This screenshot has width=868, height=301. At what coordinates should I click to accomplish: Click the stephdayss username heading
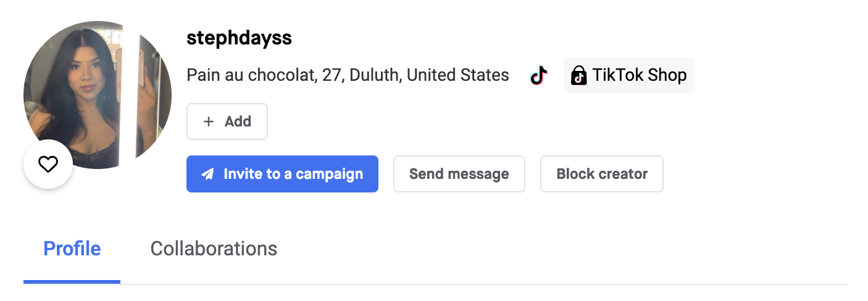tap(239, 38)
